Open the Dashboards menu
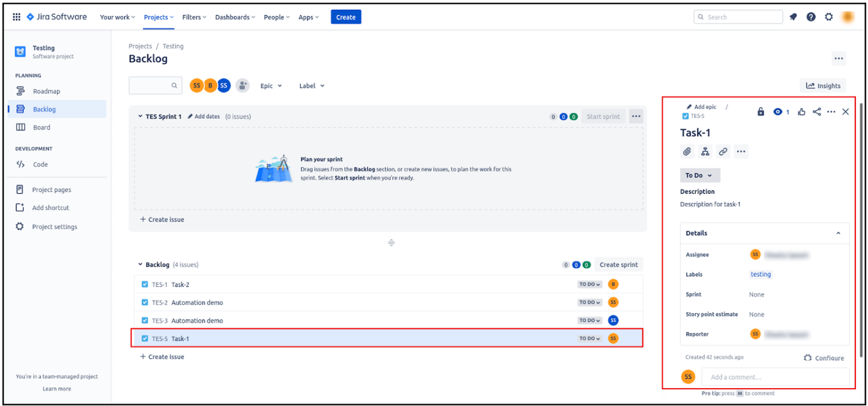Viewport: 868px width, 406px height. [x=235, y=17]
